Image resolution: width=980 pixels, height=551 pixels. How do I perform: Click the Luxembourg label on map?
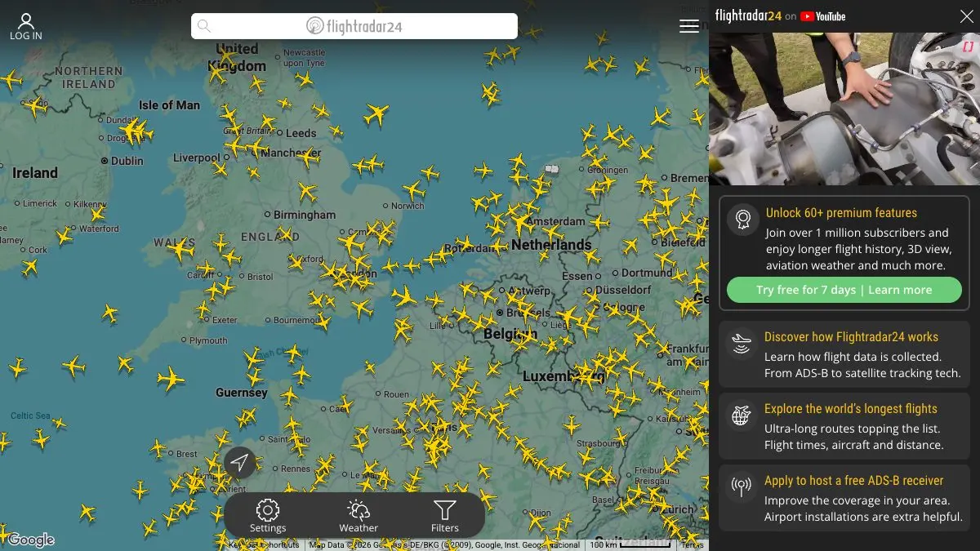pos(564,376)
